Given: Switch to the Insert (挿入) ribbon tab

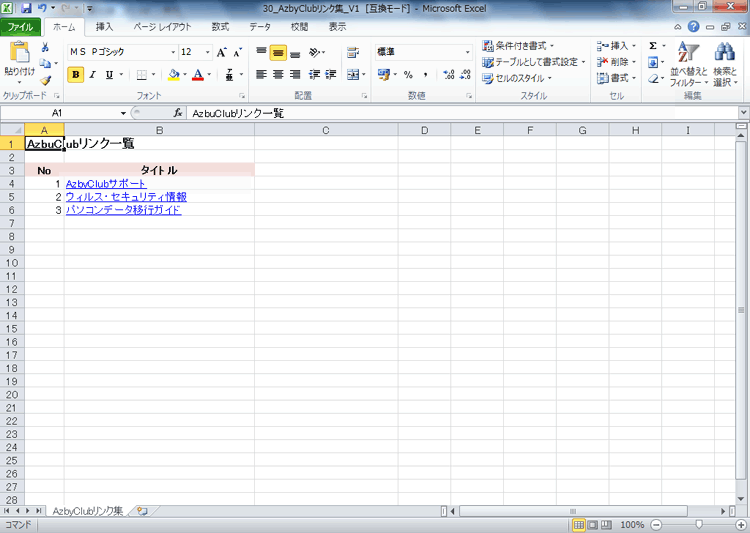Looking at the screenshot, I should (x=104, y=27).
